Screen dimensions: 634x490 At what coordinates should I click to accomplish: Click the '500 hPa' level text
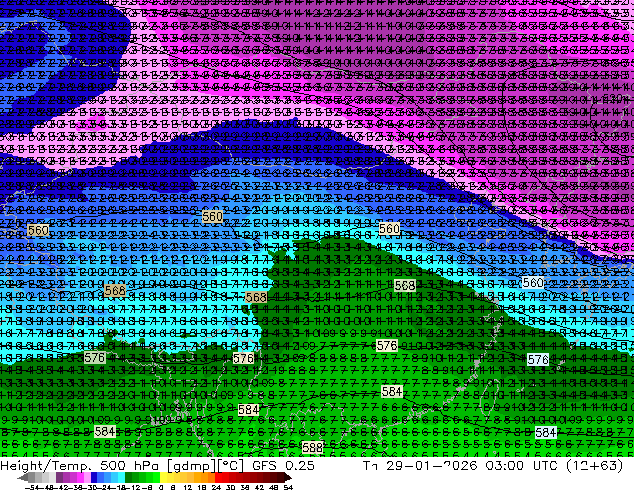[131, 465]
